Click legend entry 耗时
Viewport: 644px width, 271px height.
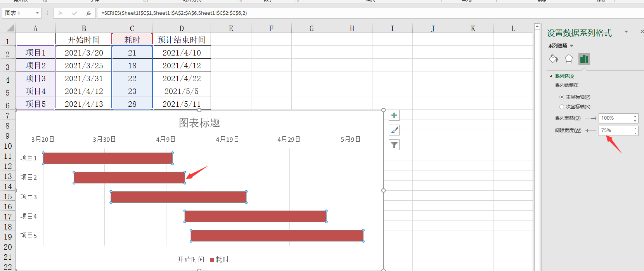tap(220, 259)
